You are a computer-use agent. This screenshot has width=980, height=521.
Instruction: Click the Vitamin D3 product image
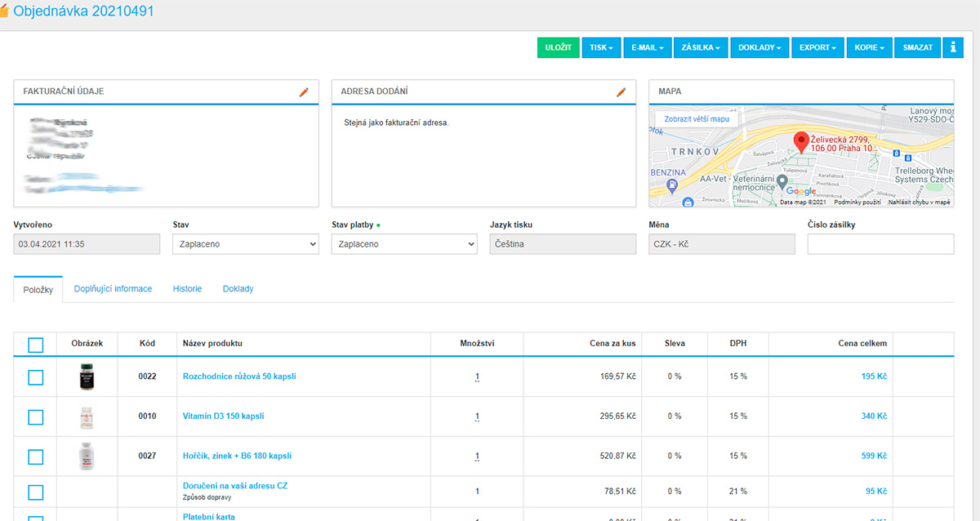pyautogui.click(x=87, y=416)
